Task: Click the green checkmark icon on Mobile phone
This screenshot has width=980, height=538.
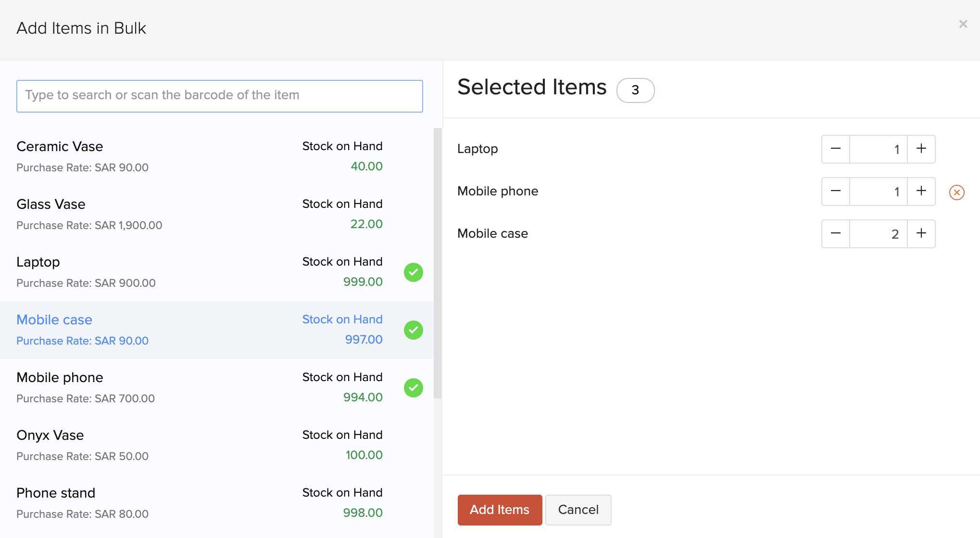Action: point(414,387)
